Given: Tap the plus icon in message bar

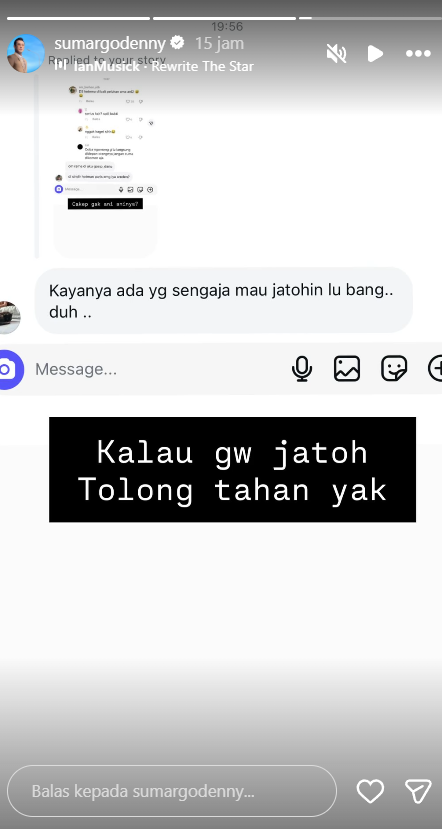Looking at the screenshot, I should [435, 369].
